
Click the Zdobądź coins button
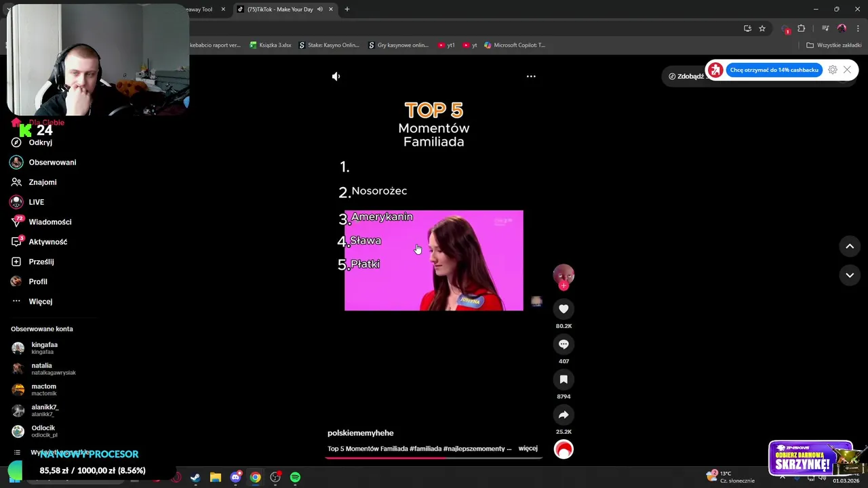click(685, 76)
